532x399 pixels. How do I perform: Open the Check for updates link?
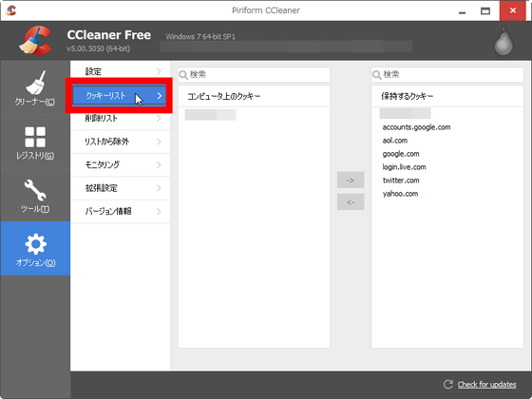(486, 385)
